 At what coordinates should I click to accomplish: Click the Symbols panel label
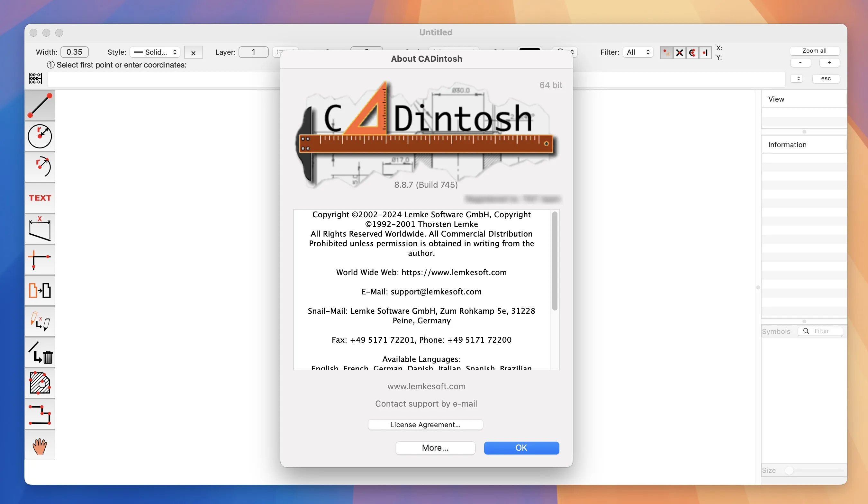[776, 331]
